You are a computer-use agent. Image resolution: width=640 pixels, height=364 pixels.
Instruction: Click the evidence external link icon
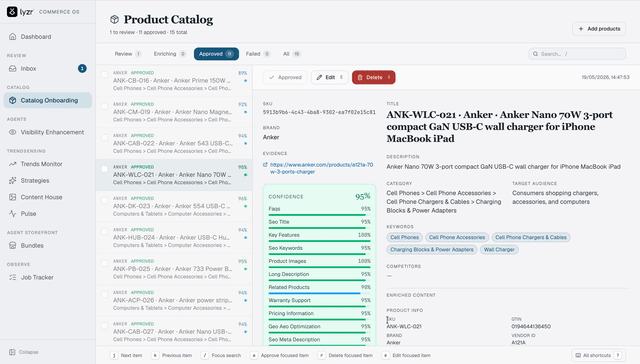(x=265, y=165)
